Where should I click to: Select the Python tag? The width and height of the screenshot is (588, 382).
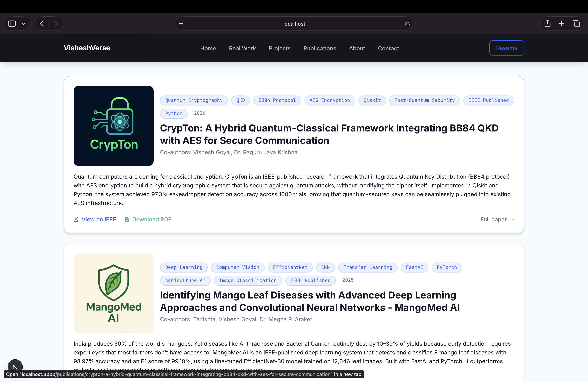[174, 113]
